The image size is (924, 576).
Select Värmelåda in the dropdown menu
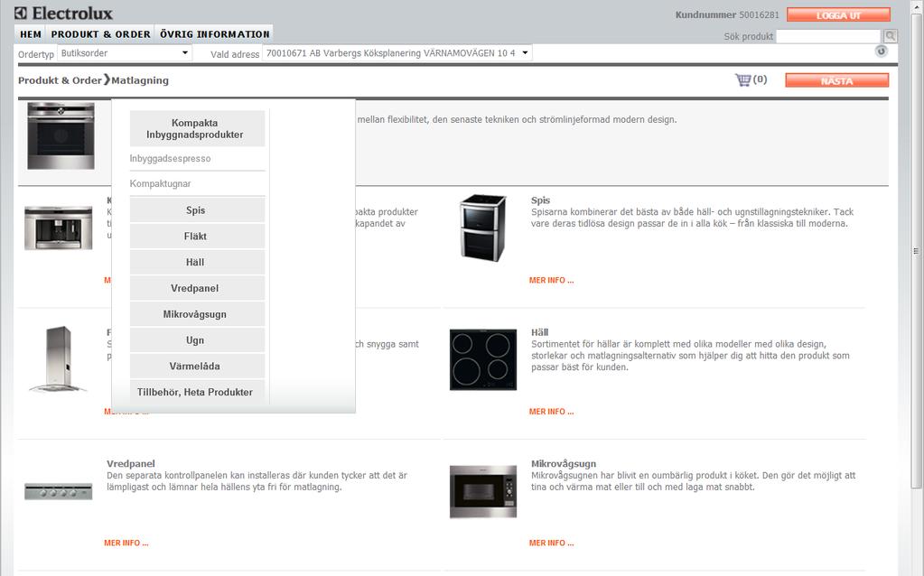[197, 366]
